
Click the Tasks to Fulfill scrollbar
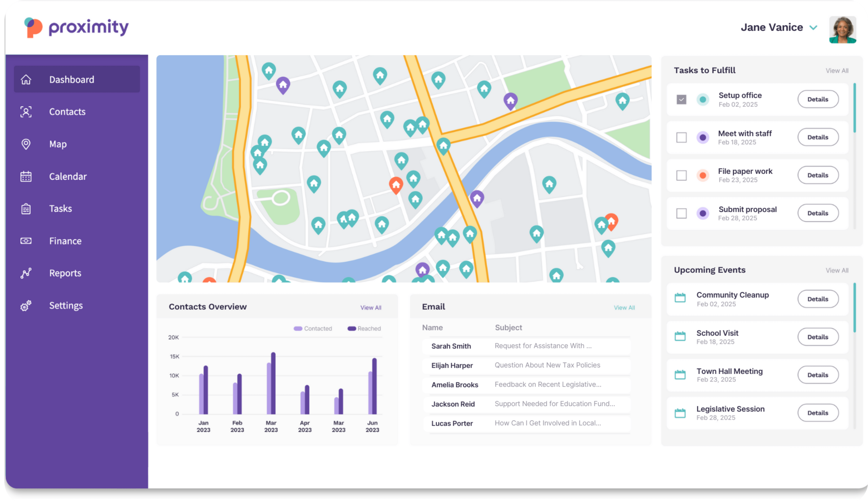tap(855, 108)
